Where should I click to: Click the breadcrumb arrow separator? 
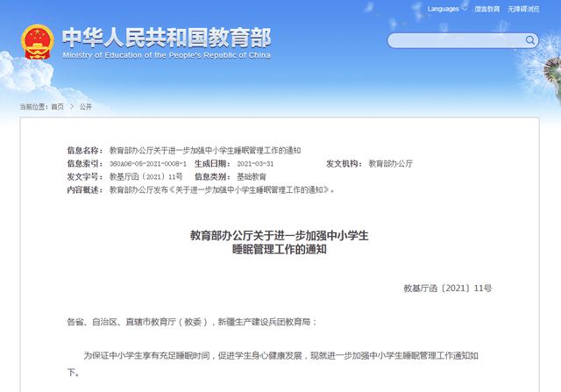coord(72,107)
